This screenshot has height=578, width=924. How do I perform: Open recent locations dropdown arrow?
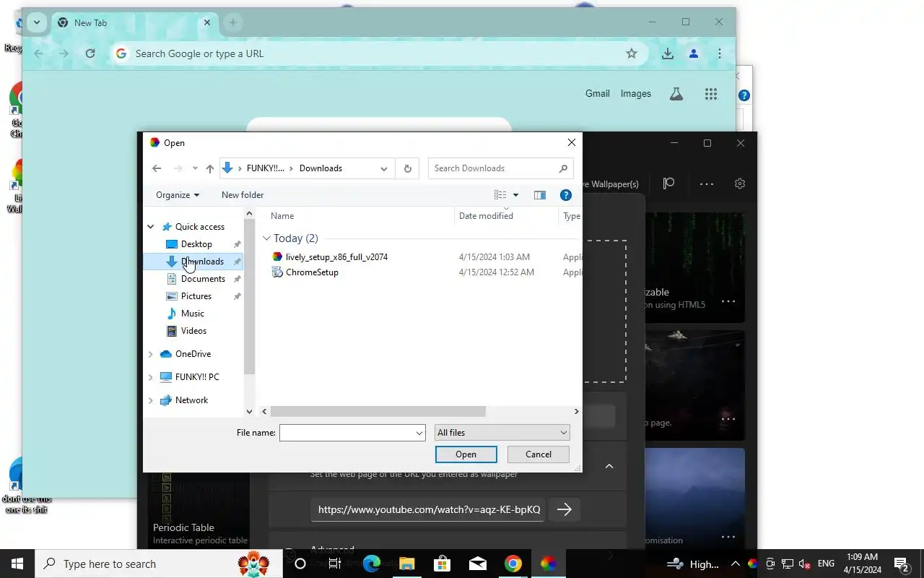click(x=195, y=168)
